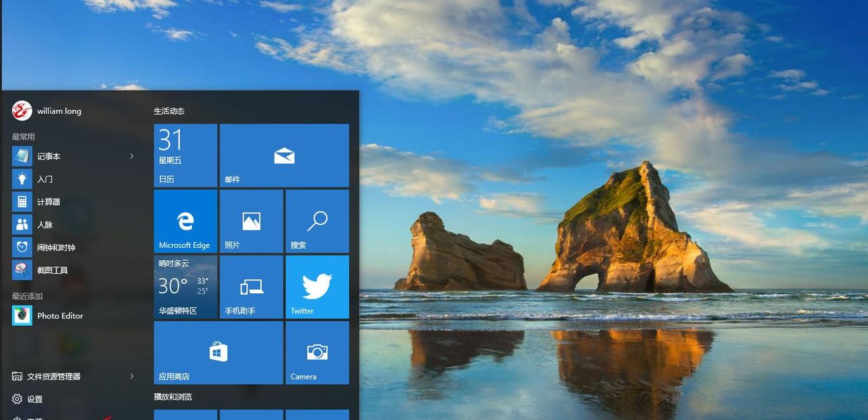868x420 pixels.
Task: Open the 搜索 tile
Action: [317, 222]
